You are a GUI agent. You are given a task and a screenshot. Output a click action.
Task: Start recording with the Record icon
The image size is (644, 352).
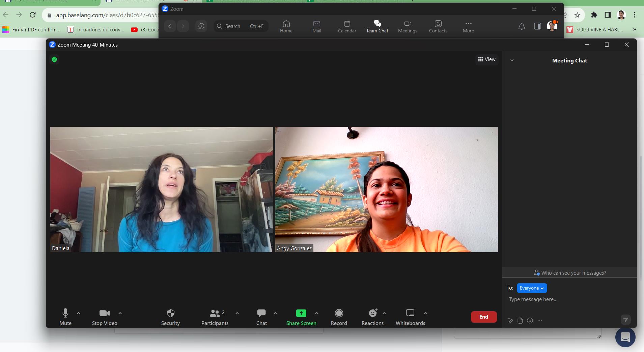(339, 314)
